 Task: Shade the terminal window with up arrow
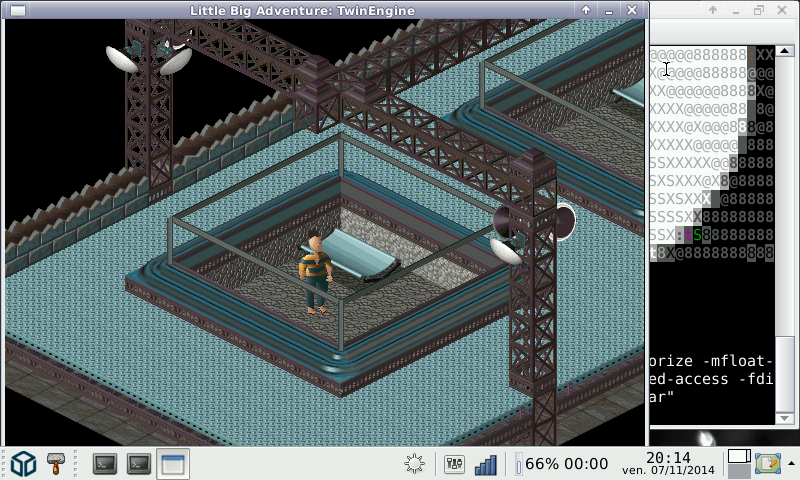[x=712, y=10]
